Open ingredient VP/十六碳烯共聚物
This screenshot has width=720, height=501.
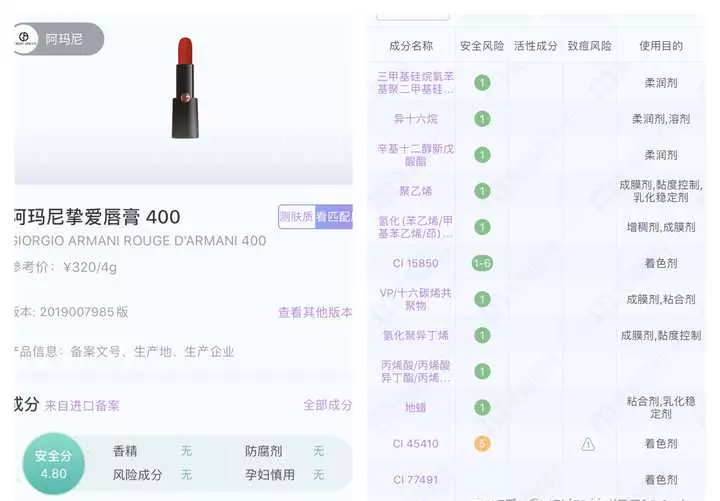click(416, 299)
